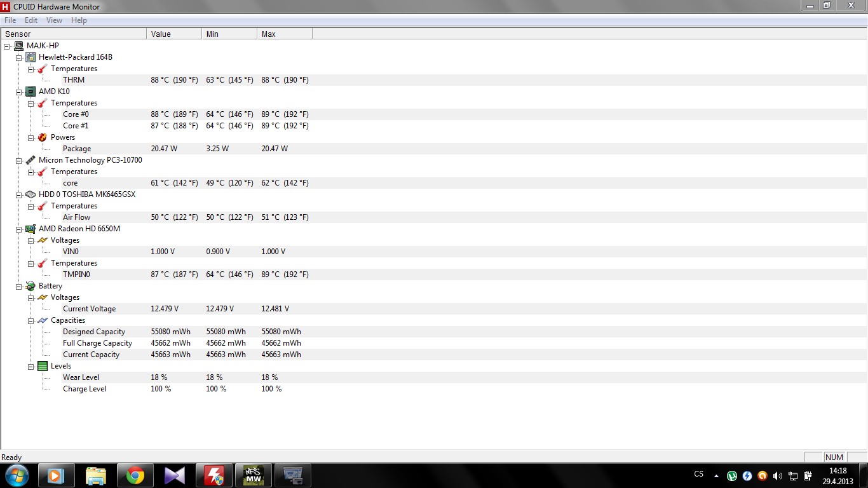Collapse the Capacities node

click(x=31, y=320)
